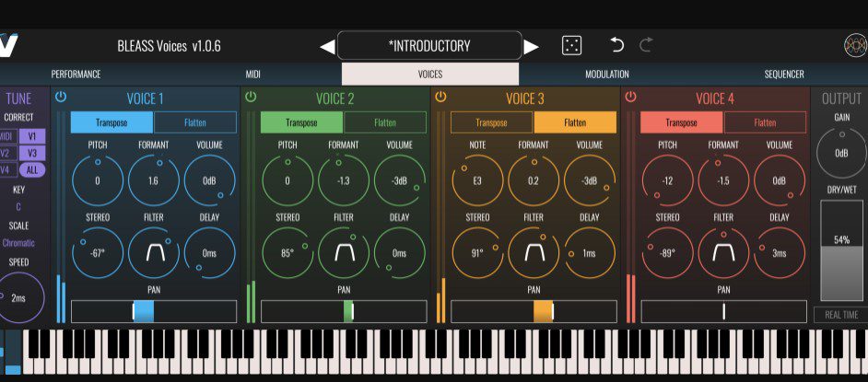Click the Voice 3 PAN slider
The width and height of the screenshot is (868, 382).
click(534, 311)
